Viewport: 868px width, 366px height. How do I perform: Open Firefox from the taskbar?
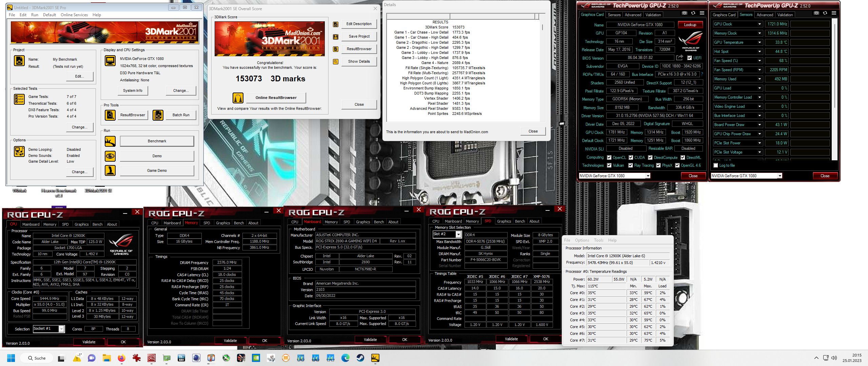click(122, 358)
